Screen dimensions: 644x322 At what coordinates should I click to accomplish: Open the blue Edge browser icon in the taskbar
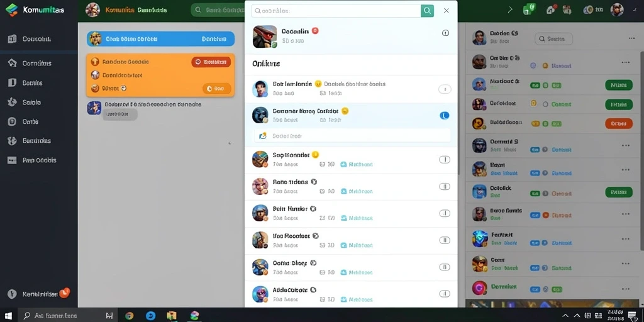(151, 316)
